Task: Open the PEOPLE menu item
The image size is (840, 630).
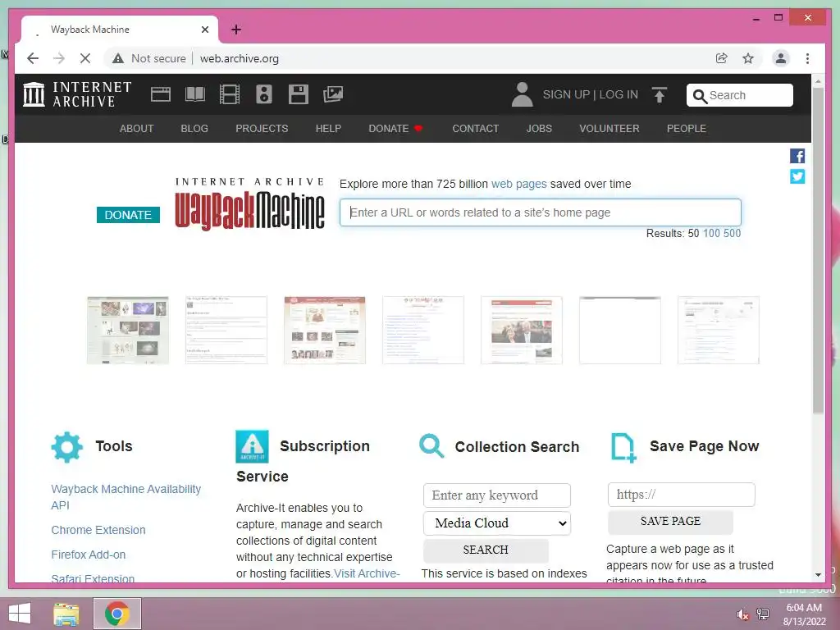Action: [x=687, y=129]
